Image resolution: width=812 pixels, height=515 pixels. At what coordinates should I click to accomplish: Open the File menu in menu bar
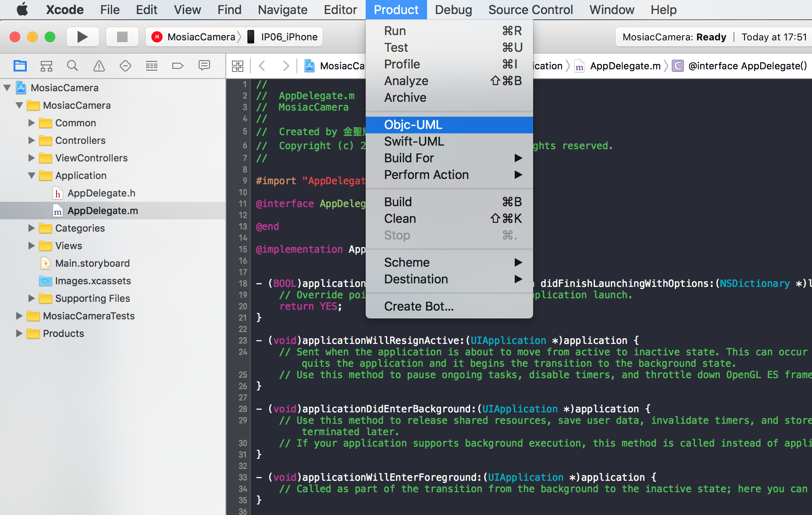[110, 10]
